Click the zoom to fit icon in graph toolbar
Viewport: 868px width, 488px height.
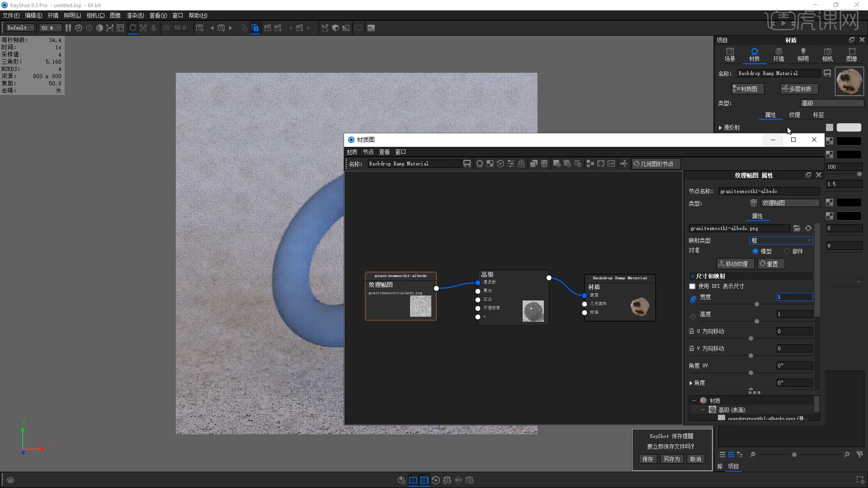pos(601,164)
